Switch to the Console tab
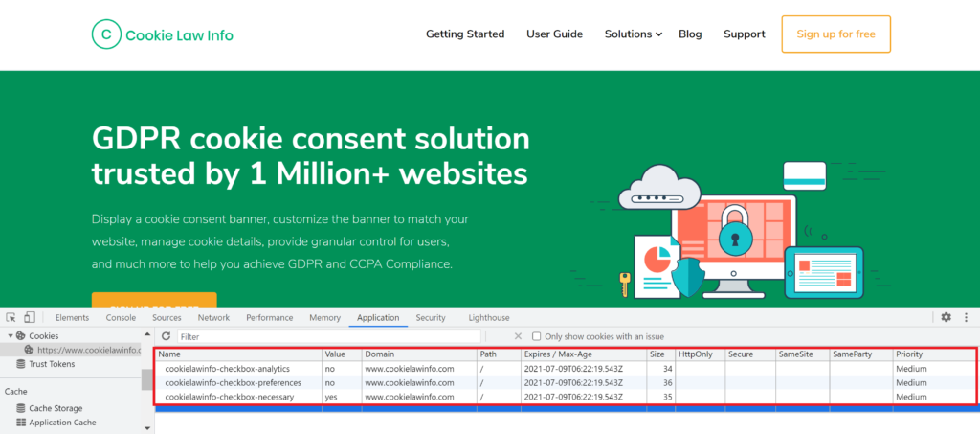 pos(121,318)
